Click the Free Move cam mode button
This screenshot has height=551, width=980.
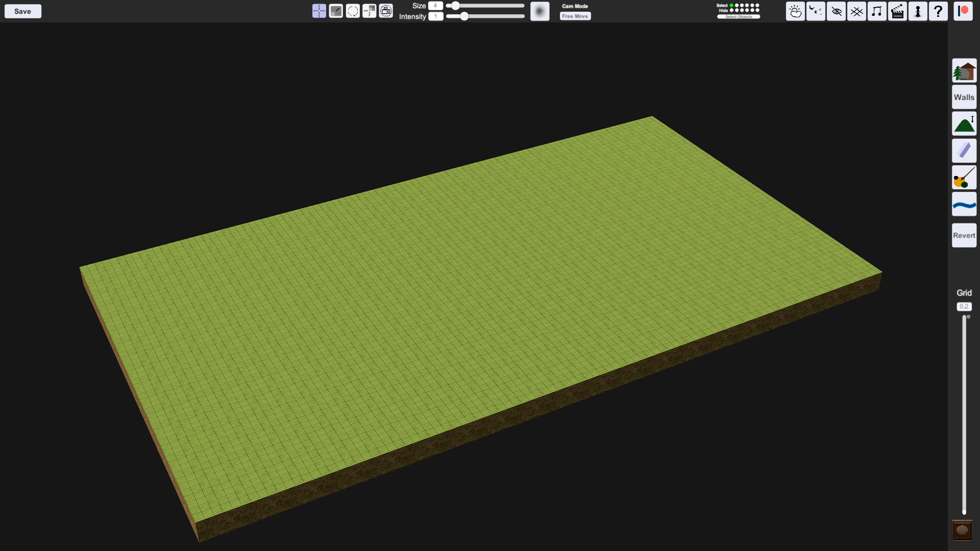[x=575, y=16]
